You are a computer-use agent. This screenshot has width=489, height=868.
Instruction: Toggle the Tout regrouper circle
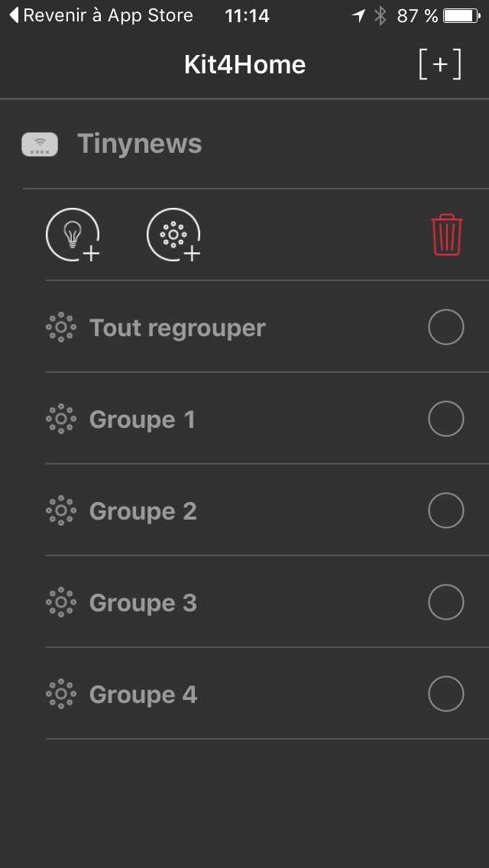pyautogui.click(x=446, y=328)
